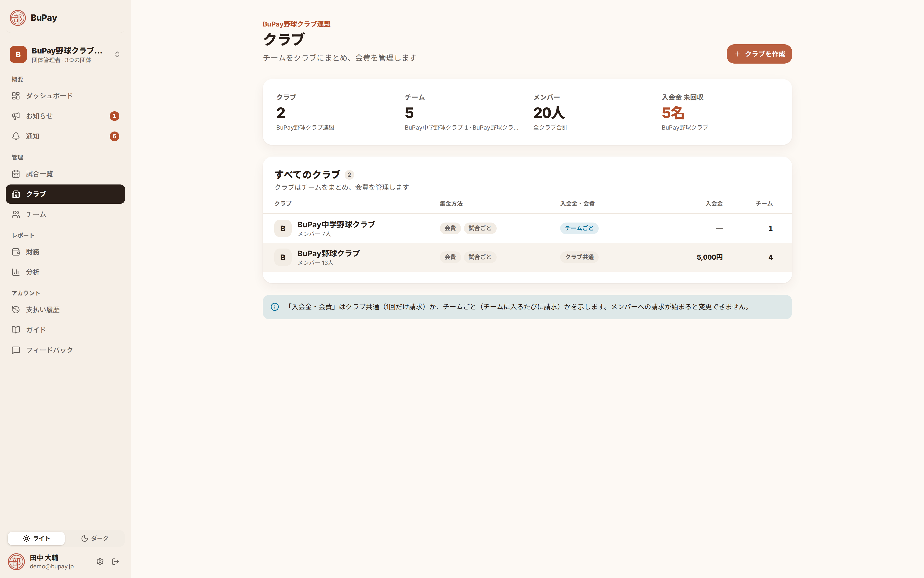Open the BuPay野球クラブ club name
The height and width of the screenshot is (578, 924).
[328, 253]
